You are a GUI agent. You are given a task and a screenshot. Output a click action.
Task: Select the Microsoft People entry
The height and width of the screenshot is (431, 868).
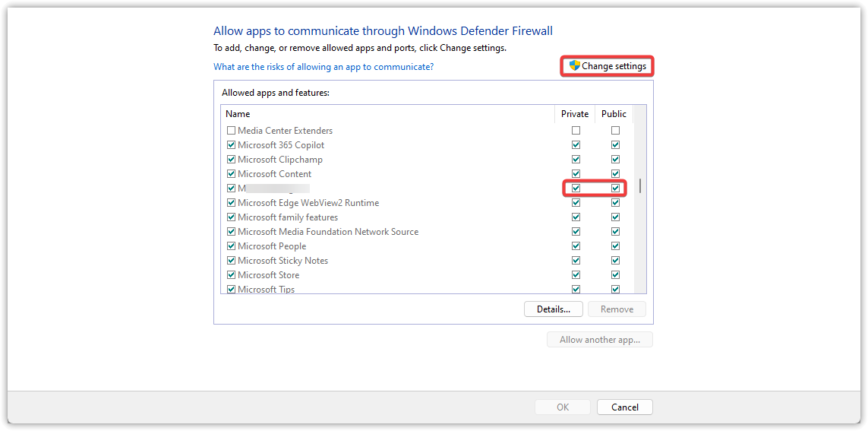coord(272,246)
